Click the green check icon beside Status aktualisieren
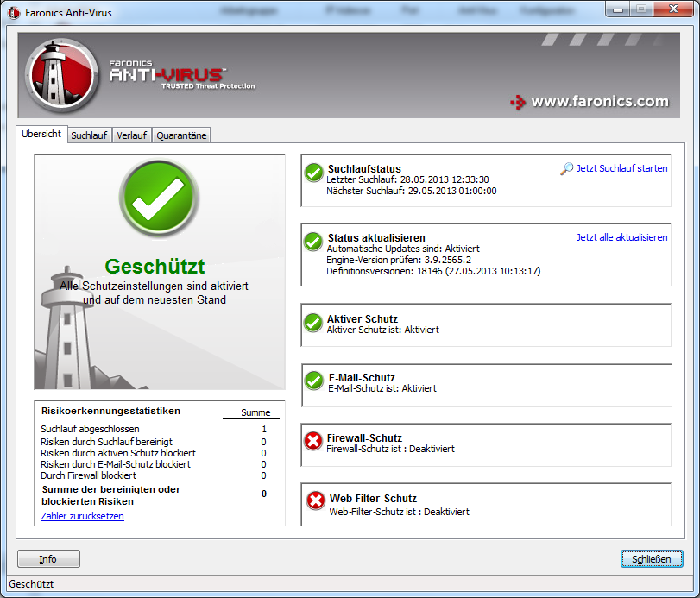This screenshot has width=700, height=598. pos(313,242)
